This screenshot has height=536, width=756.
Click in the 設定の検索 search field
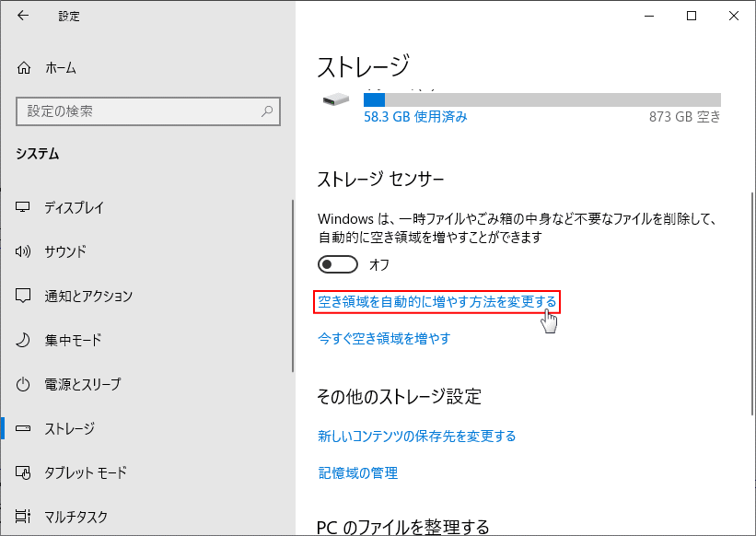148,111
